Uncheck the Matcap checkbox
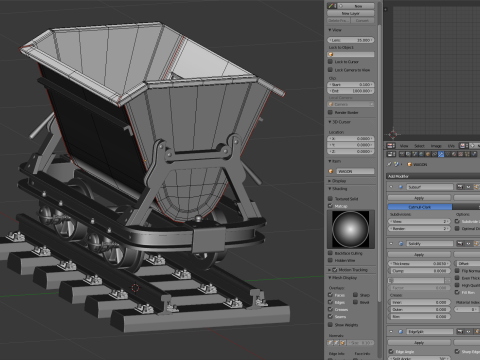Viewport: 480px width, 360px height. pyautogui.click(x=330, y=206)
